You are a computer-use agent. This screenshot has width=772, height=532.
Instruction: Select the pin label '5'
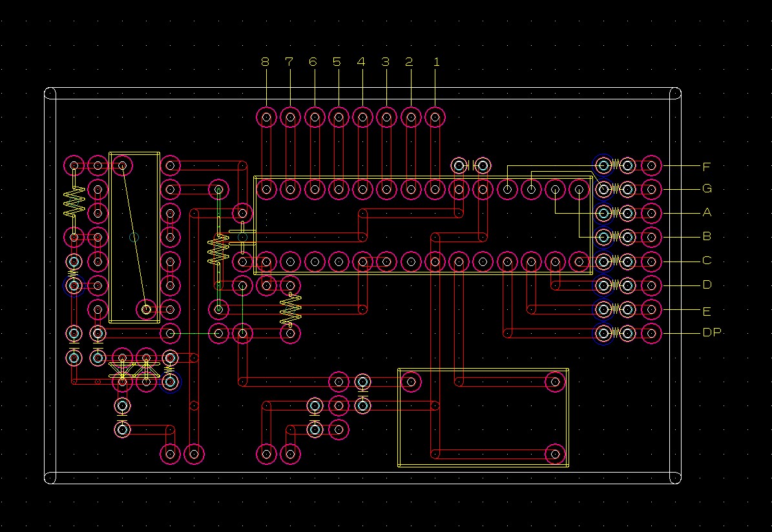pos(337,62)
